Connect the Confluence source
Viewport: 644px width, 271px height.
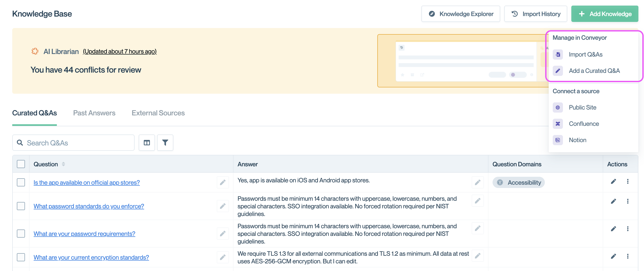point(593,124)
